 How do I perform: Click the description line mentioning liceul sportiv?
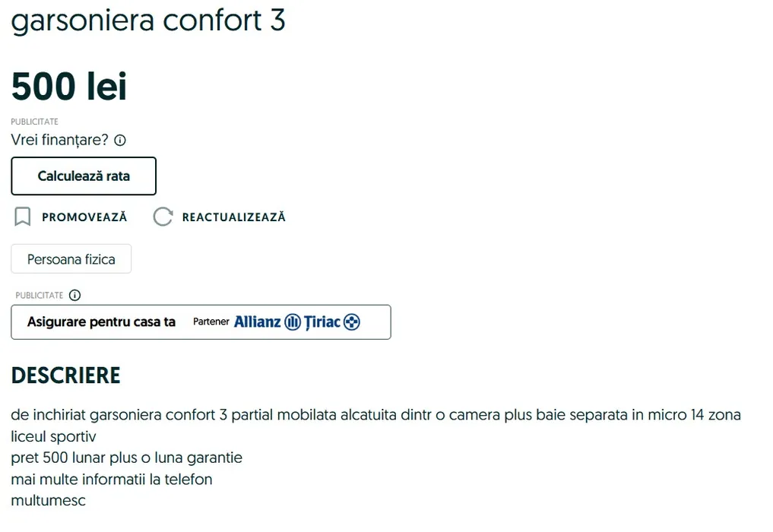tap(54, 437)
